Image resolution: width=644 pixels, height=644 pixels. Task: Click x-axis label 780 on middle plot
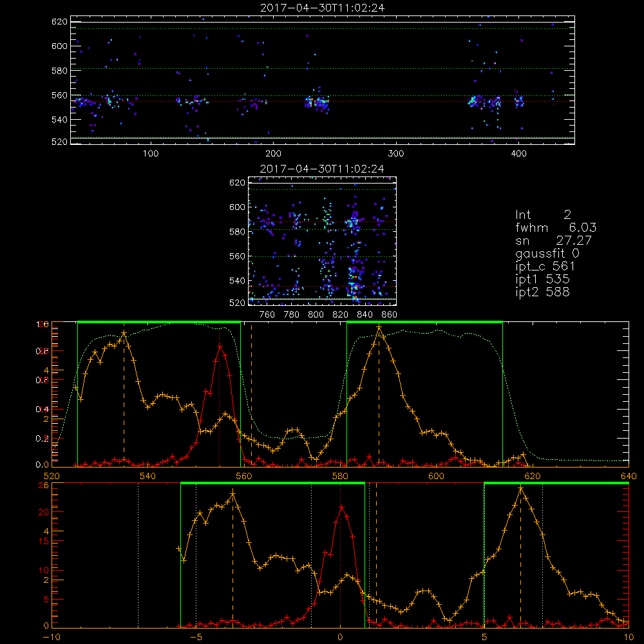click(x=292, y=315)
